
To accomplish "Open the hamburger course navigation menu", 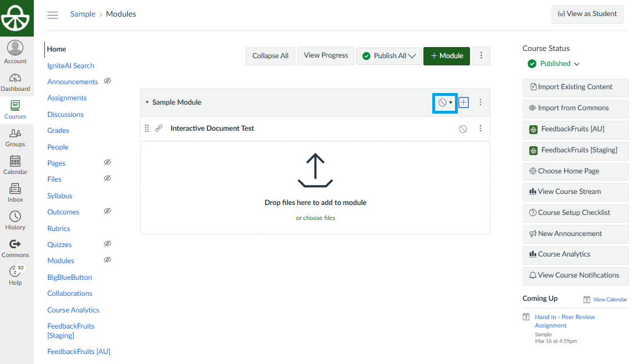I will (x=53, y=15).
